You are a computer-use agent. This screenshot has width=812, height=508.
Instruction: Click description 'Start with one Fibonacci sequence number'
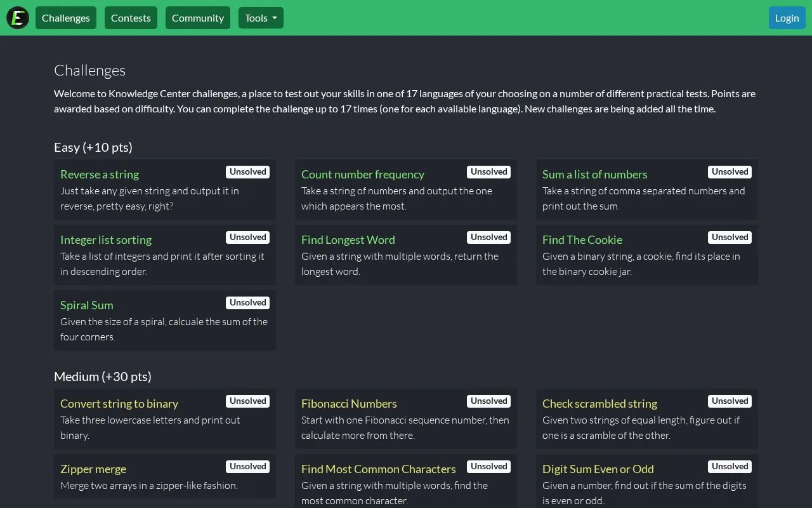(x=405, y=427)
